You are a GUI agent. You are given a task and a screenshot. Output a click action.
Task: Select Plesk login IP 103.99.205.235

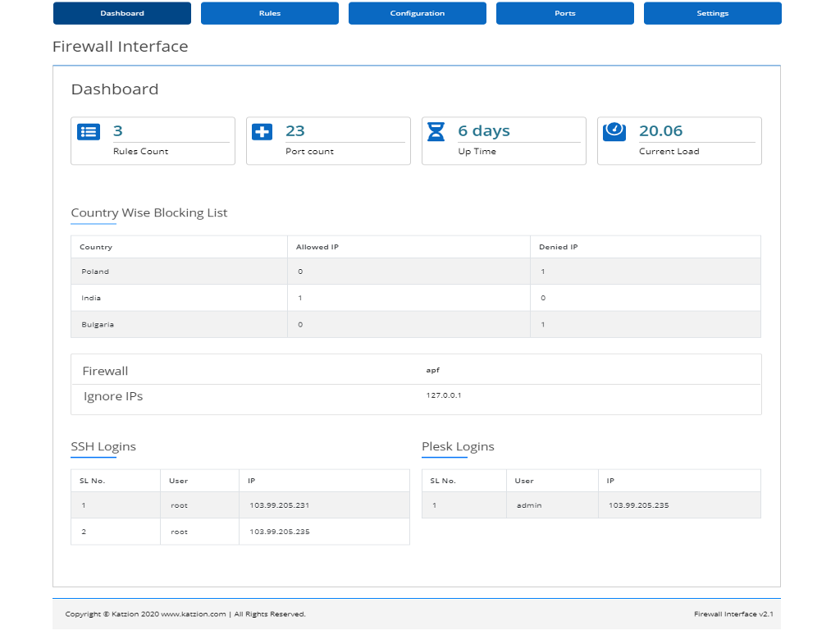pos(638,505)
